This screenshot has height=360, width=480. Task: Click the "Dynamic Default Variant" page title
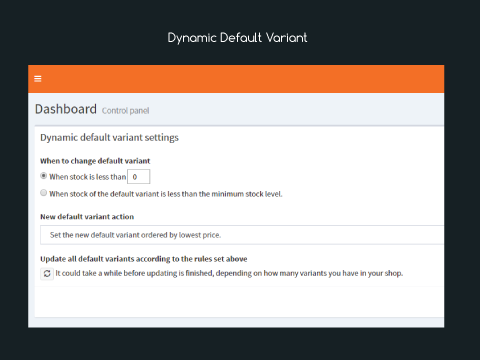click(x=237, y=38)
